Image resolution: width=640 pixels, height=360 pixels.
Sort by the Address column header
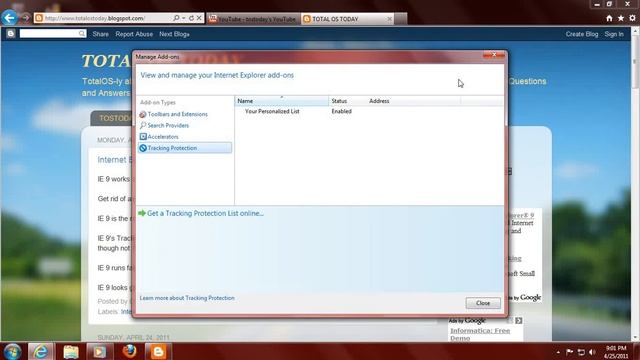tap(413, 101)
